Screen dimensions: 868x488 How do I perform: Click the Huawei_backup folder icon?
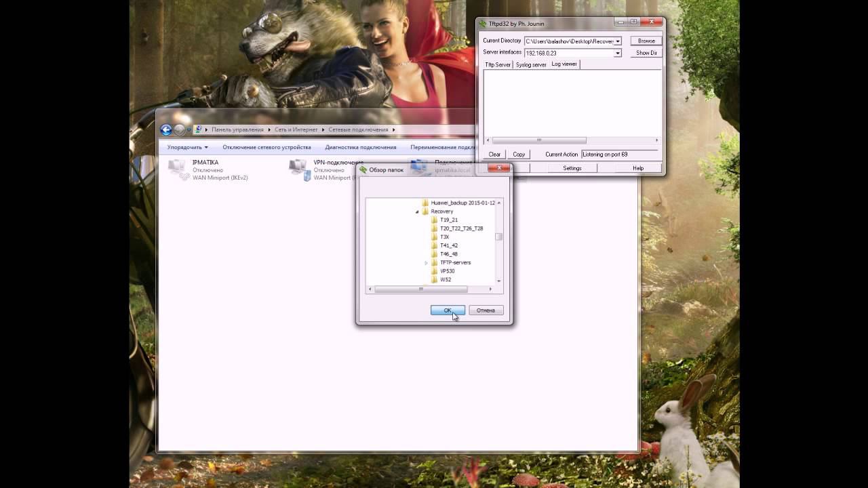click(x=425, y=203)
